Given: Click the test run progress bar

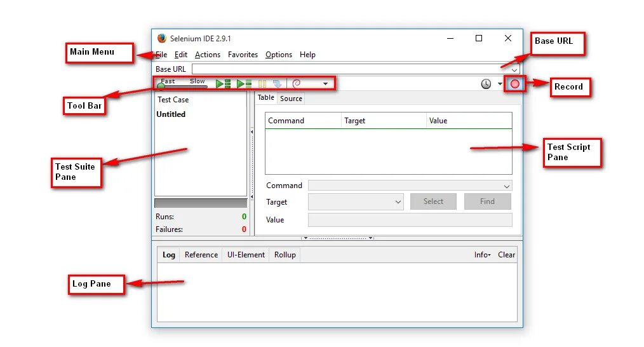Looking at the screenshot, I should click(201, 203).
